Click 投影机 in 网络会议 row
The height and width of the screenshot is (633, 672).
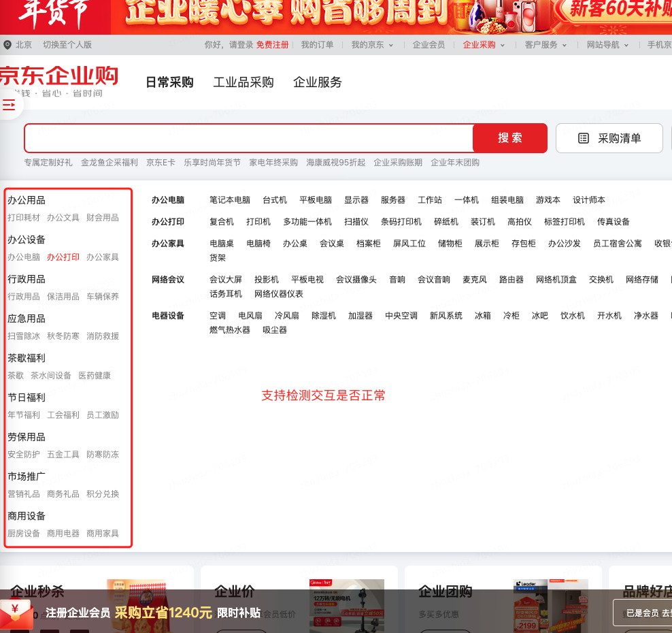(267, 280)
